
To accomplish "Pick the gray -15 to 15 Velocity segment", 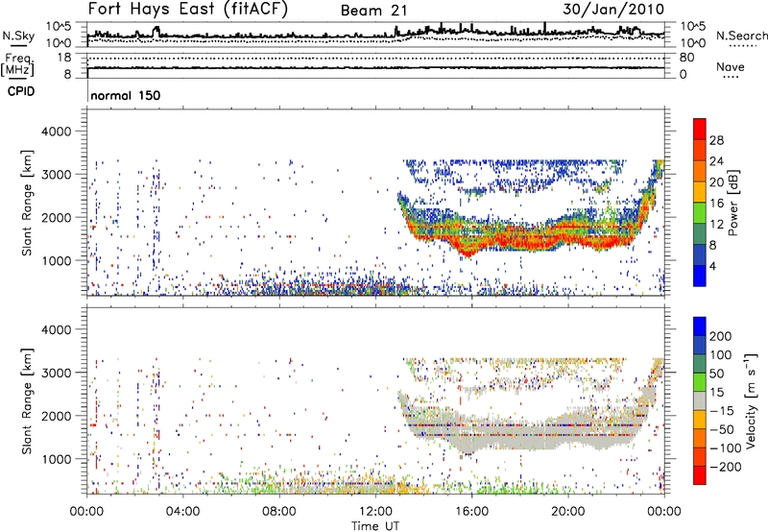I will point(700,400).
